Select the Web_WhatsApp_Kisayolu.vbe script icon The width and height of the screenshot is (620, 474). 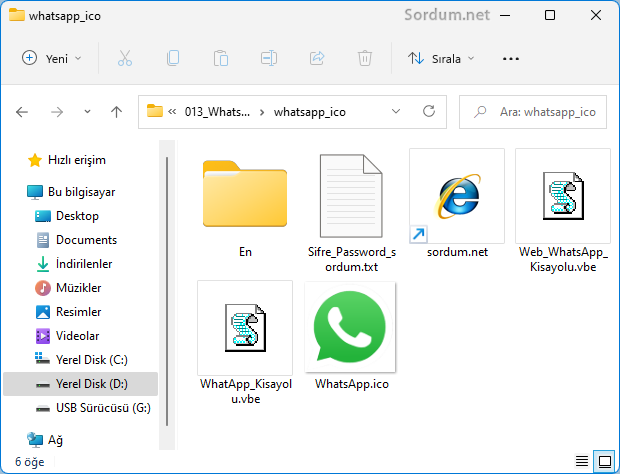click(x=563, y=196)
